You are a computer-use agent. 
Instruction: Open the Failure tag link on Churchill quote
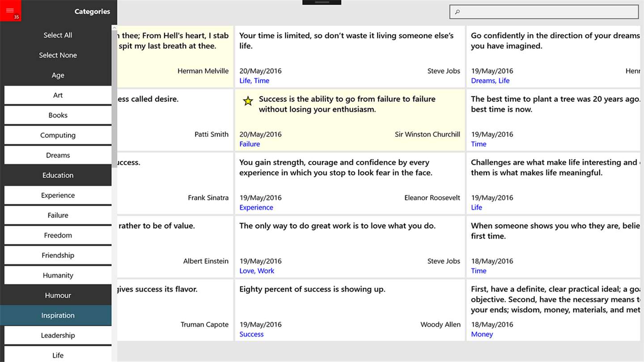click(x=250, y=144)
